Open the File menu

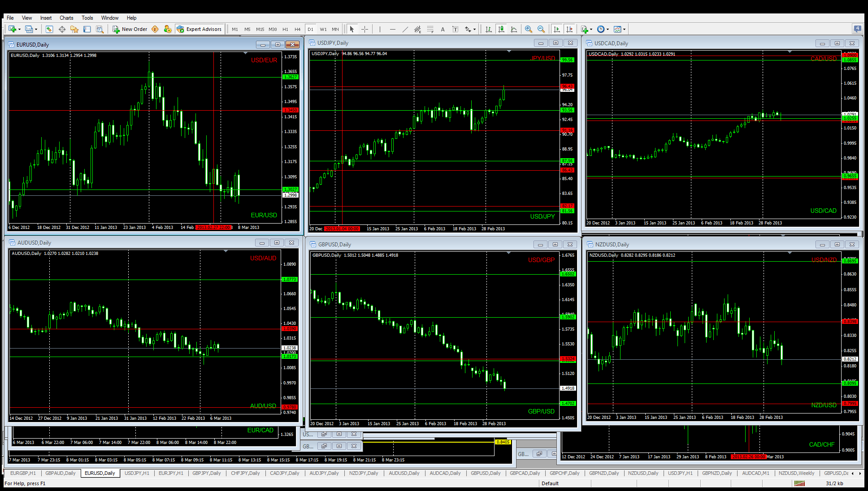[10, 18]
